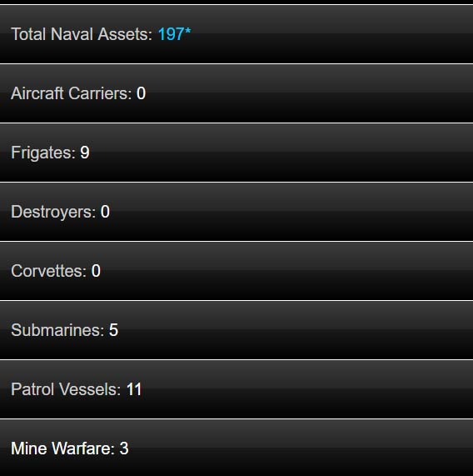
Task: Select the Total Naval Assets label
Action: pyautogui.click(x=82, y=34)
